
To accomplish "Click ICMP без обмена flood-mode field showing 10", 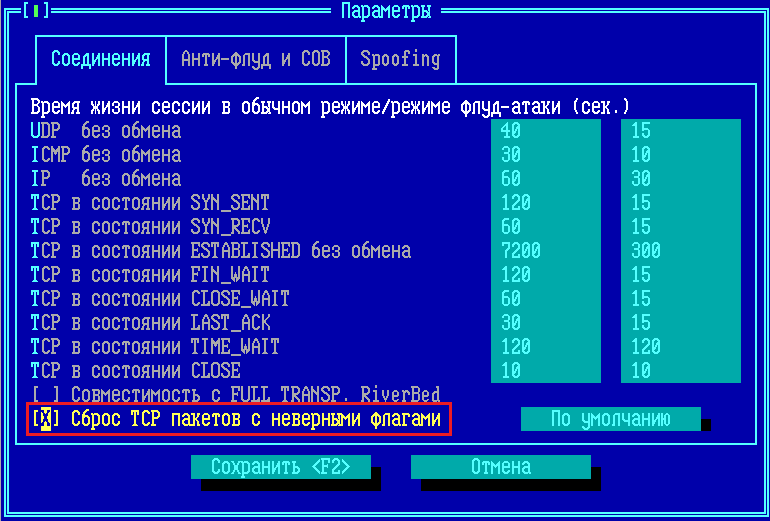I will [680, 155].
